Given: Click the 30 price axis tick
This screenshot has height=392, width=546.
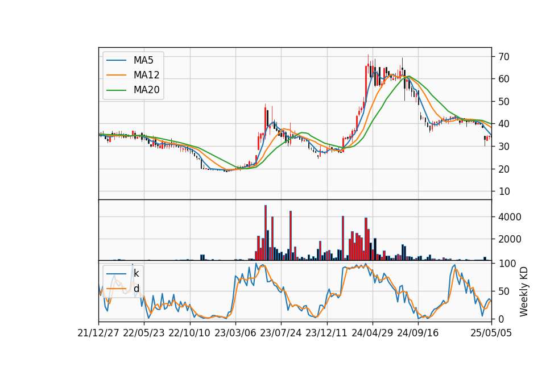Looking at the screenshot, I should coord(504,147).
